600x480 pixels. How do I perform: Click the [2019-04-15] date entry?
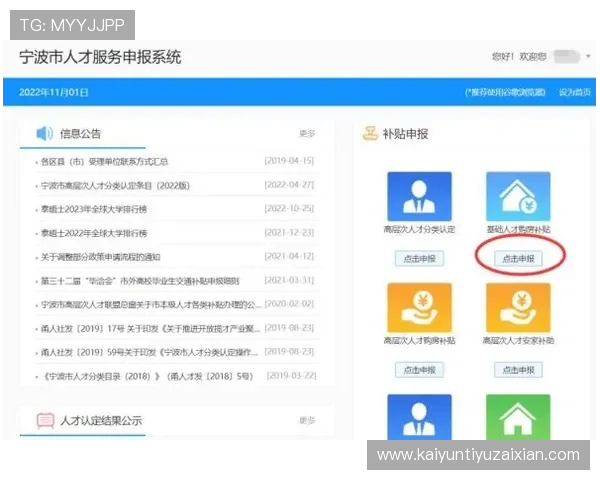coord(289,161)
